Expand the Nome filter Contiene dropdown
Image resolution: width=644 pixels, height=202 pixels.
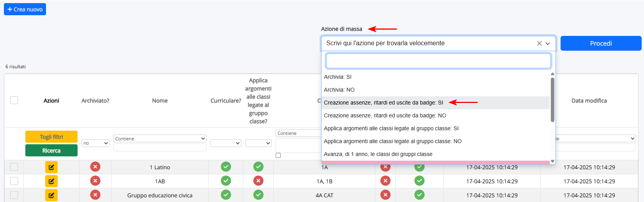point(159,138)
